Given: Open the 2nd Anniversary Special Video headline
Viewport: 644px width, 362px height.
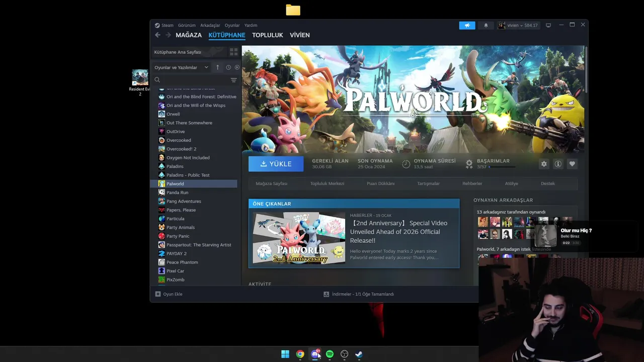Looking at the screenshot, I should (x=398, y=232).
